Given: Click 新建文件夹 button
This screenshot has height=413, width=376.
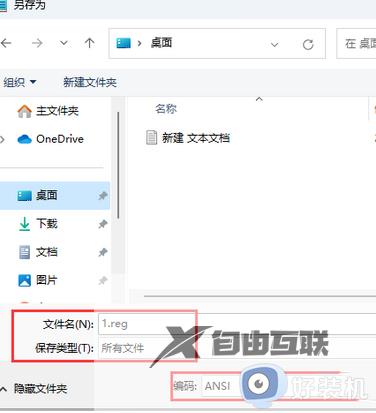Looking at the screenshot, I should (x=90, y=82).
